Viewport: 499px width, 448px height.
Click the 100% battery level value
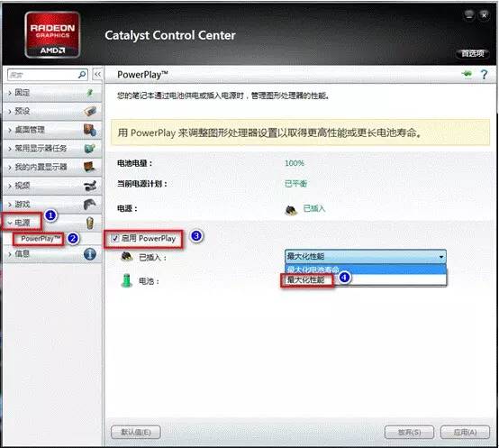click(295, 163)
